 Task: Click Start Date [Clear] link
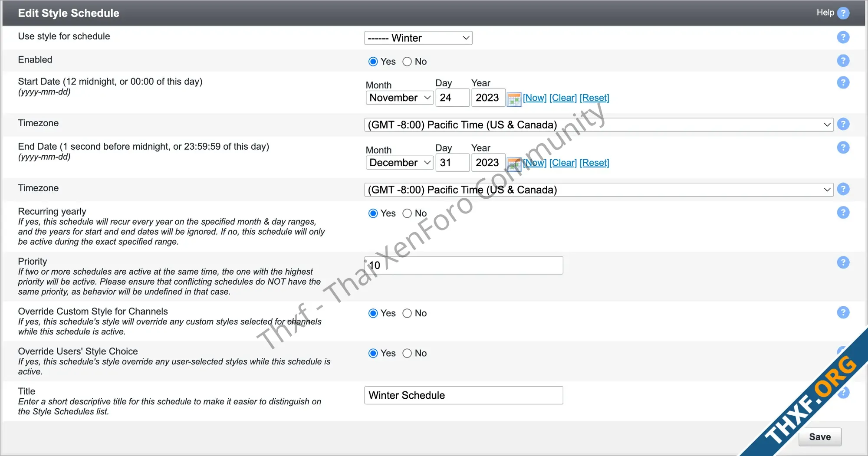pyautogui.click(x=563, y=98)
